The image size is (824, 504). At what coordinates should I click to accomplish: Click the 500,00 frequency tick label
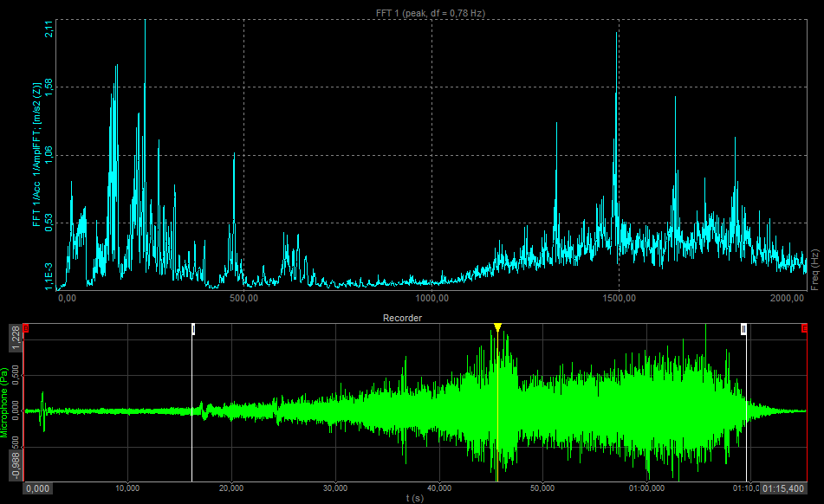coord(244,298)
